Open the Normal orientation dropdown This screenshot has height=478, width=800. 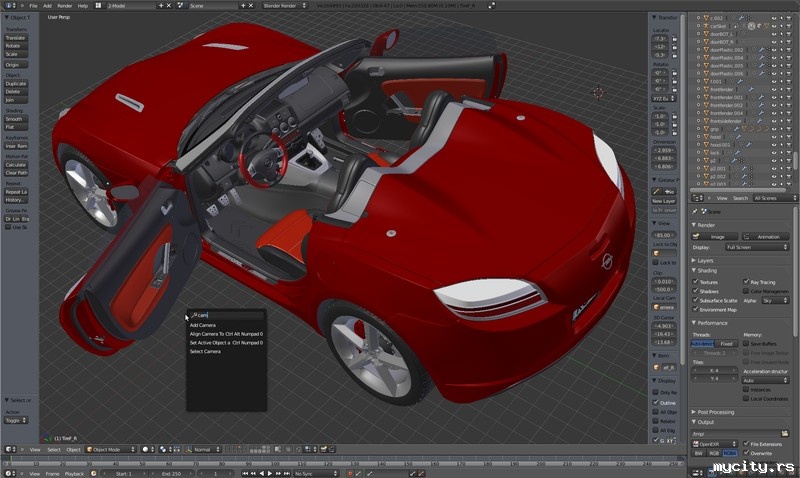203,449
